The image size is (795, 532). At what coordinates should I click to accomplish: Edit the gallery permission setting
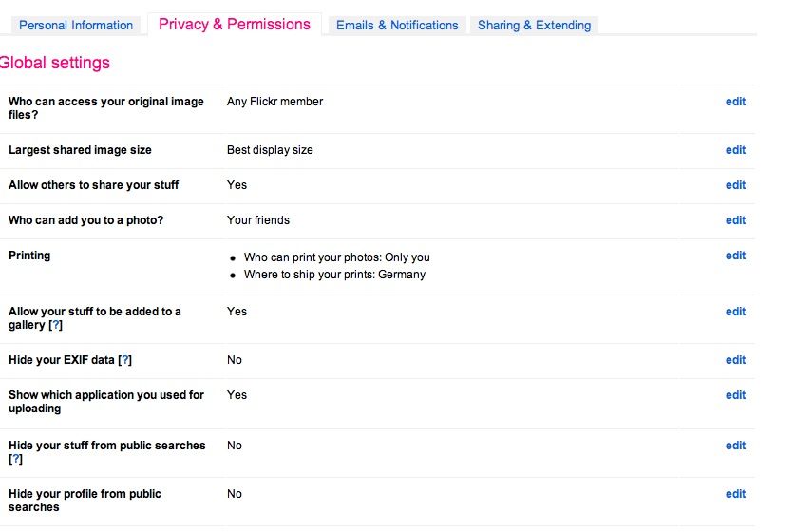tap(735, 312)
